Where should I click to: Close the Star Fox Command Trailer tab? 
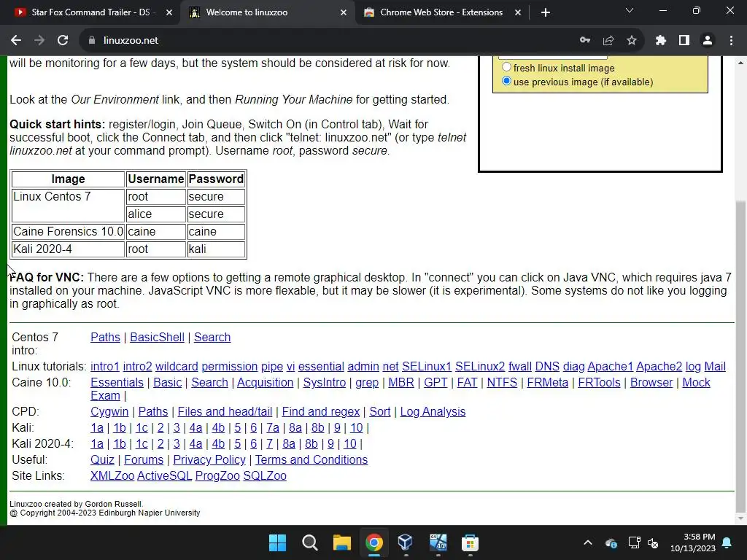click(169, 12)
